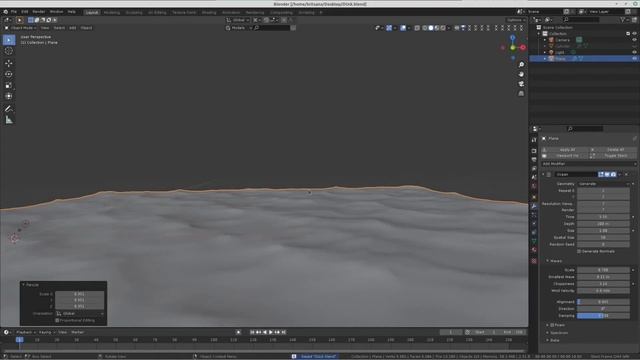Click the Blender logo icon
This screenshot has width=640, height=360.
coord(5,12)
